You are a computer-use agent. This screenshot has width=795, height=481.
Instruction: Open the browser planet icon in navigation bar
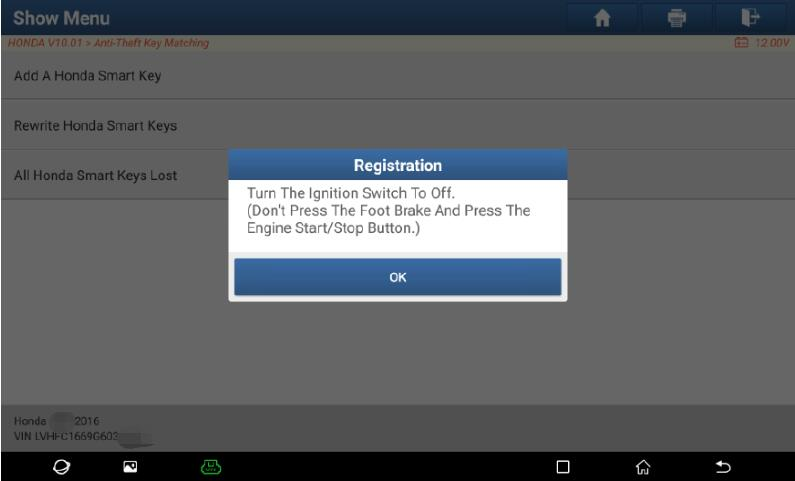(61, 467)
